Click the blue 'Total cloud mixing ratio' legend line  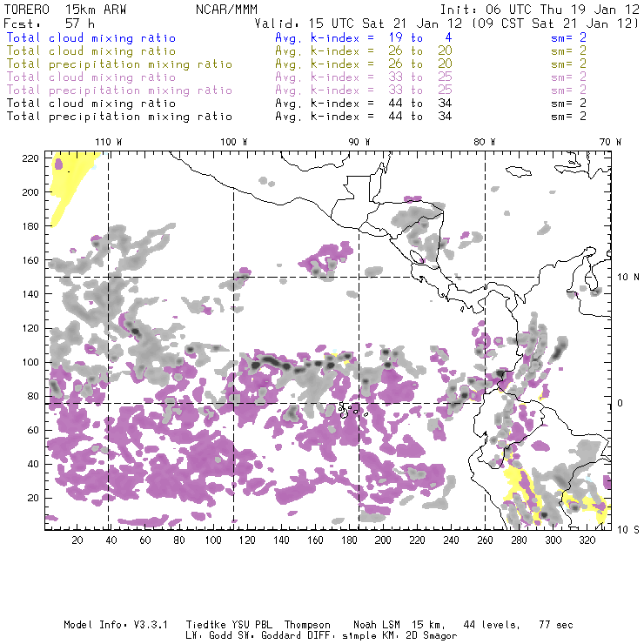91,37
